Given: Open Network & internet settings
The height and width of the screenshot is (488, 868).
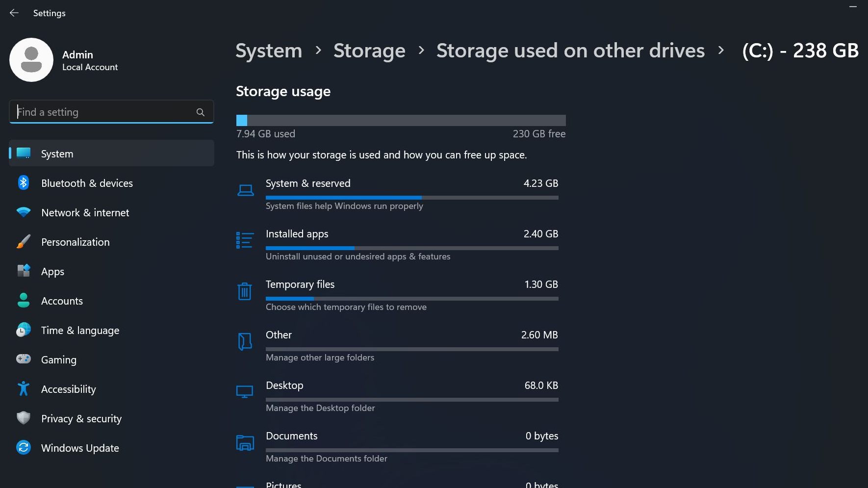Looking at the screenshot, I should click(85, 212).
